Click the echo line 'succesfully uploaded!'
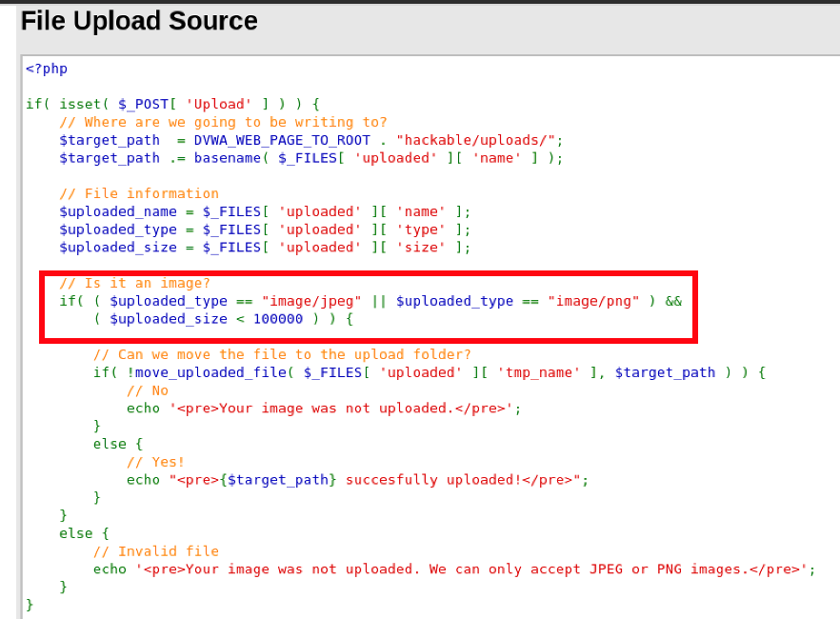This screenshot has height=619, width=840. point(357,480)
